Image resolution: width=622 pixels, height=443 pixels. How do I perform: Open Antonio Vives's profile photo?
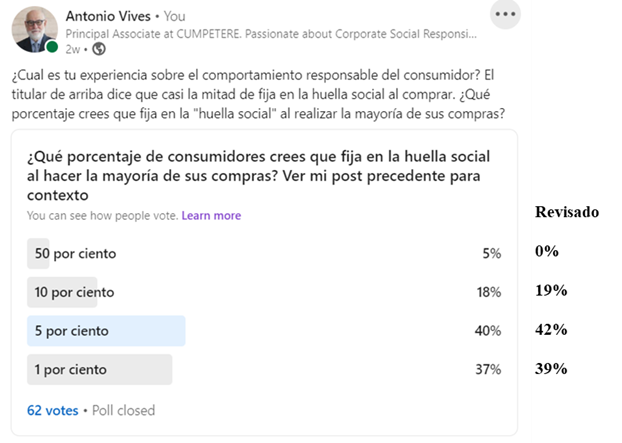pyautogui.click(x=34, y=29)
